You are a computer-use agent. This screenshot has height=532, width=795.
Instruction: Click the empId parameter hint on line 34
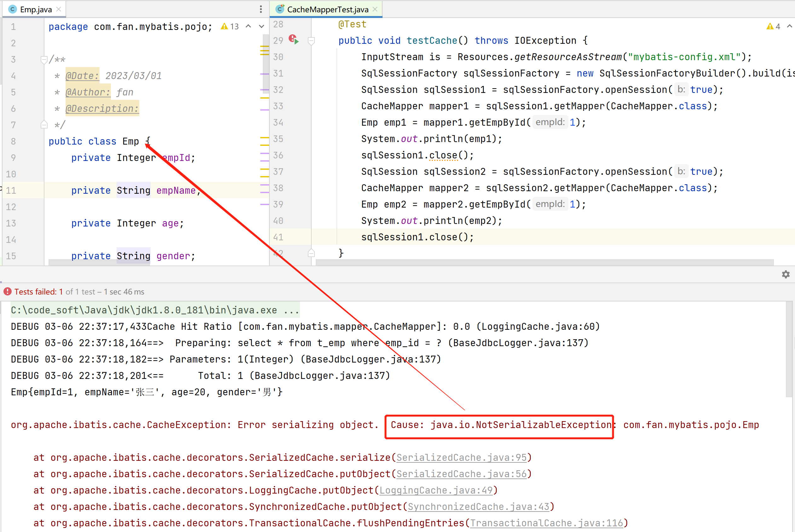pyautogui.click(x=550, y=122)
